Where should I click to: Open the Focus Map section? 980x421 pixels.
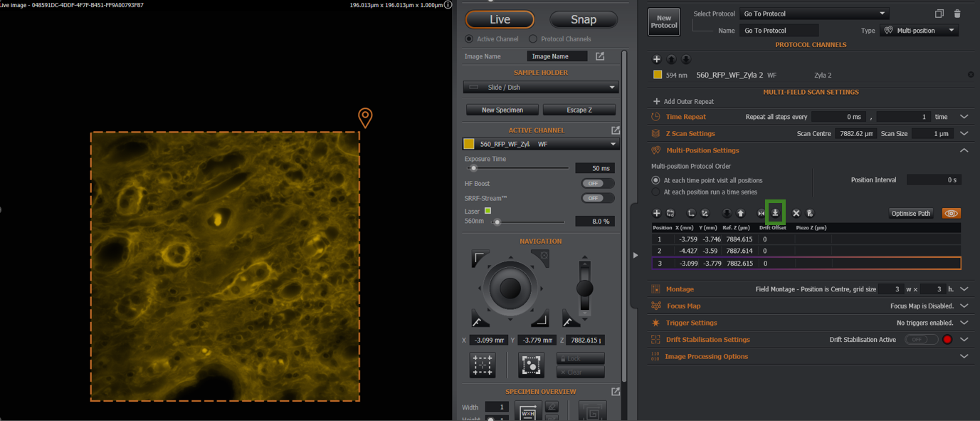683,306
